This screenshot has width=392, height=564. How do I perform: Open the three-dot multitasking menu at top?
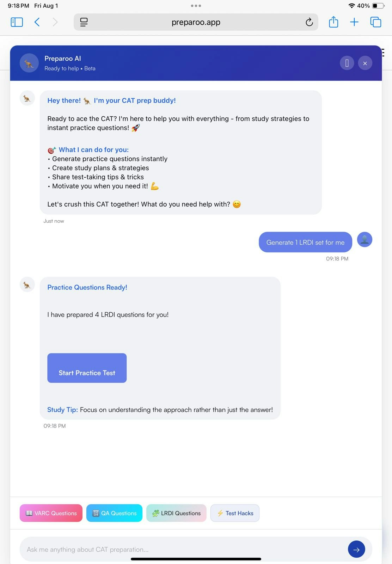point(196,6)
